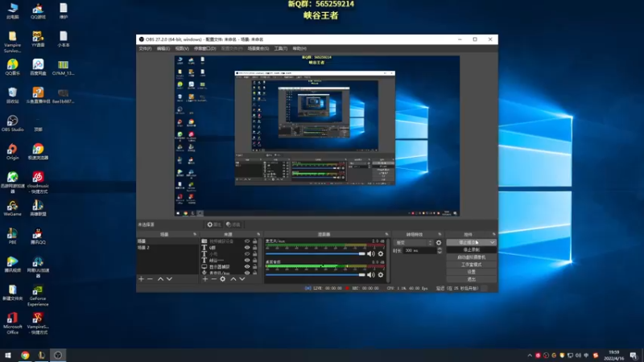Adjust the 300 ms duration stepper arrows
This screenshot has width=644, height=362.
point(440,250)
